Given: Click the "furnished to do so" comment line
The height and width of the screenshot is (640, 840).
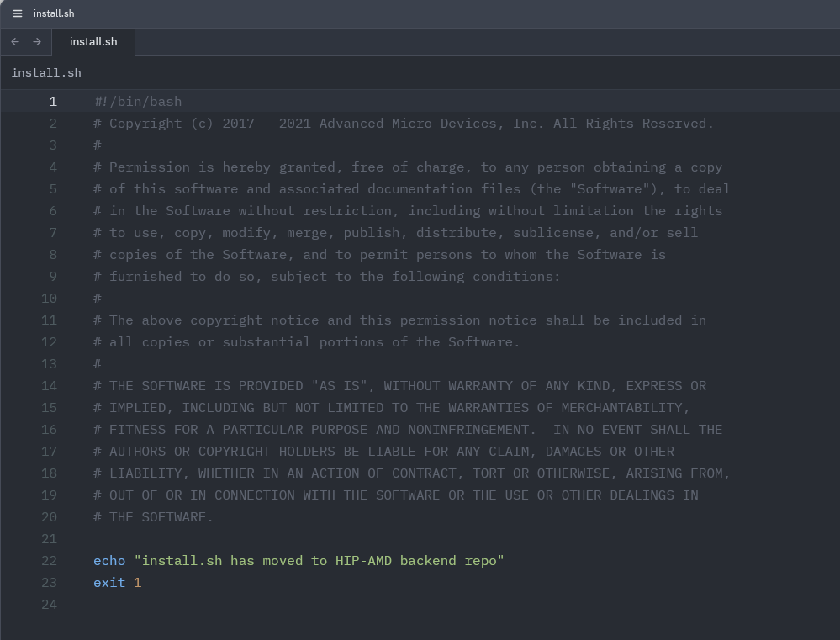Looking at the screenshot, I should (x=327, y=277).
